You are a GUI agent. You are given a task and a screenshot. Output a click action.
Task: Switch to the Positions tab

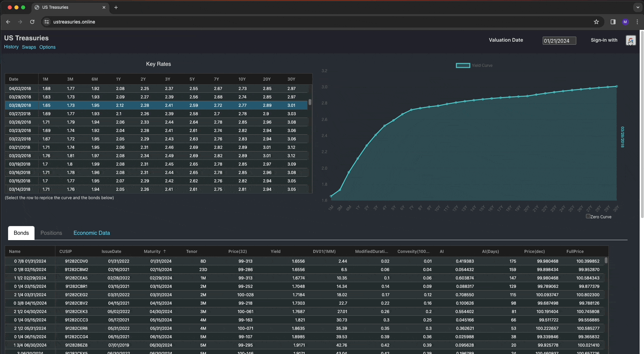click(x=51, y=233)
